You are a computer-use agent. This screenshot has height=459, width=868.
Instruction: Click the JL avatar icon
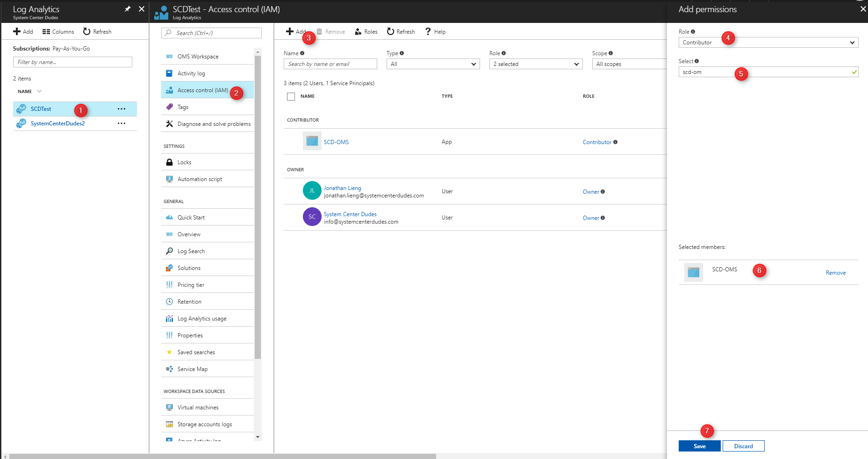click(312, 190)
